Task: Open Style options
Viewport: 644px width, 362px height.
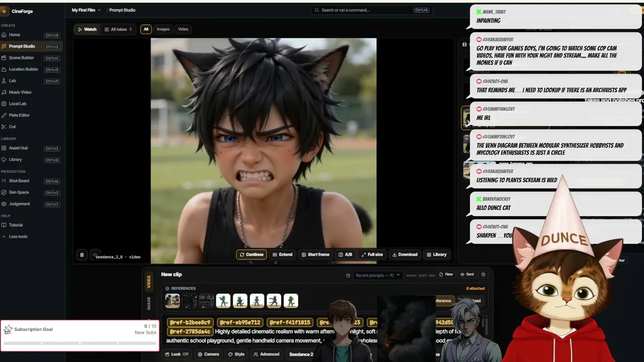Action: [x=236, y=354]
